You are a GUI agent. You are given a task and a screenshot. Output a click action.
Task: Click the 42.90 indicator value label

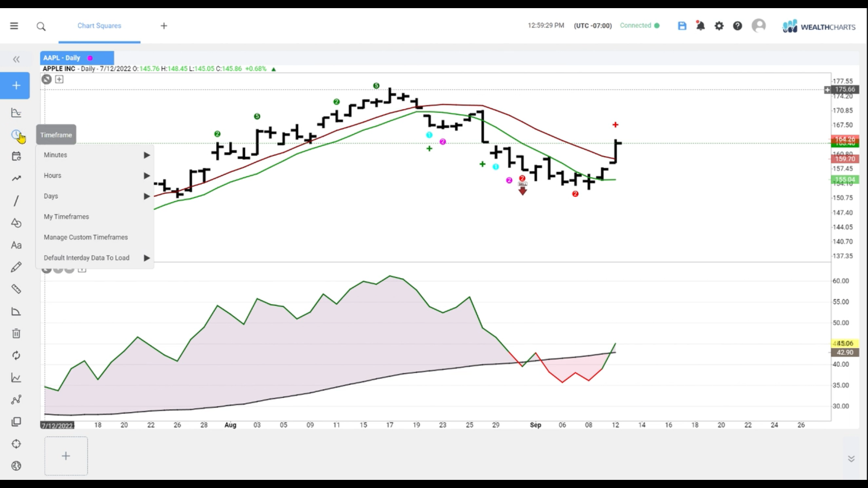pyautogui.click(x=845, y=352)
